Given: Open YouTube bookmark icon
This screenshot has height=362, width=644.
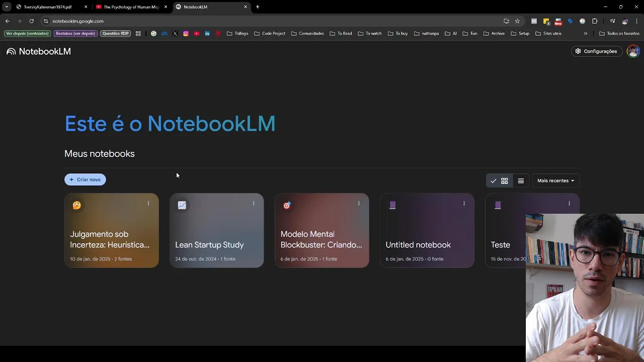Looking at the screenshot, I should pos(197,34).
